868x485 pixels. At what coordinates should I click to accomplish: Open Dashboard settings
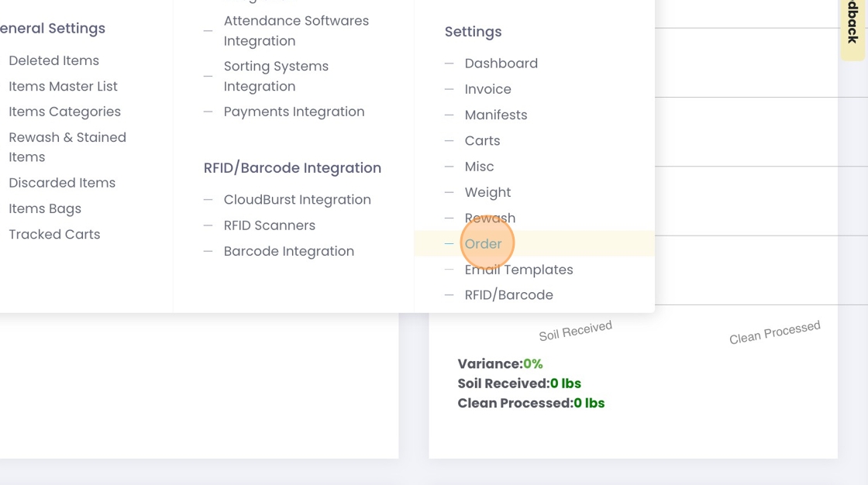[x=501, y=64]
